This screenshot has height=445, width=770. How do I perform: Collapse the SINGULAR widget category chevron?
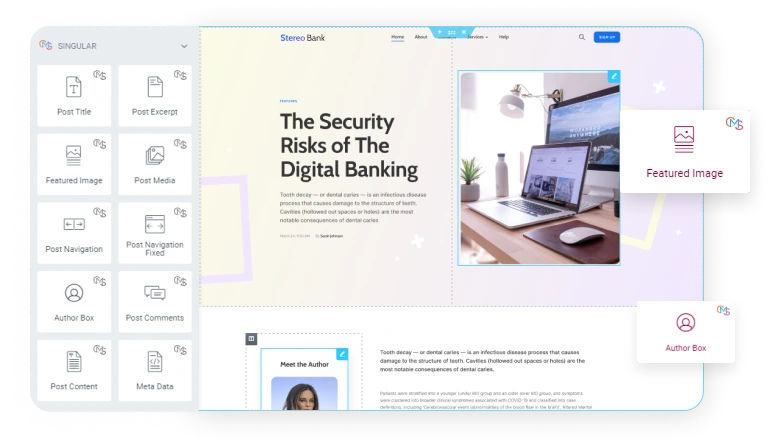click(184, 46)
